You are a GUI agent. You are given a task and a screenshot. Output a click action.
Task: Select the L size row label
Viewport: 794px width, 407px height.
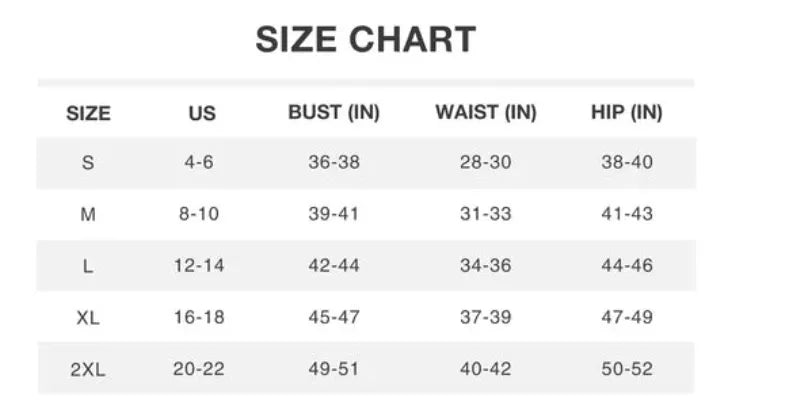pos(88,266)
